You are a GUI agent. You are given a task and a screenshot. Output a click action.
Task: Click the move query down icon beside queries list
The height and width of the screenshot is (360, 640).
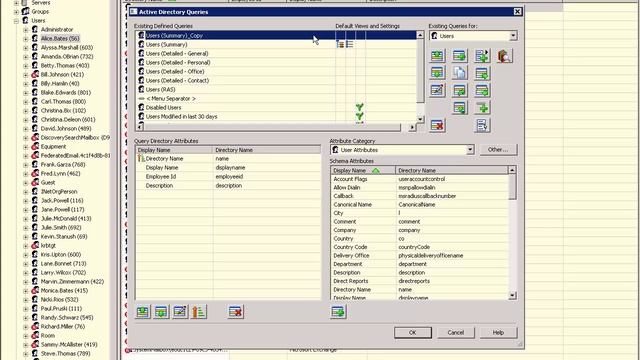437,73
